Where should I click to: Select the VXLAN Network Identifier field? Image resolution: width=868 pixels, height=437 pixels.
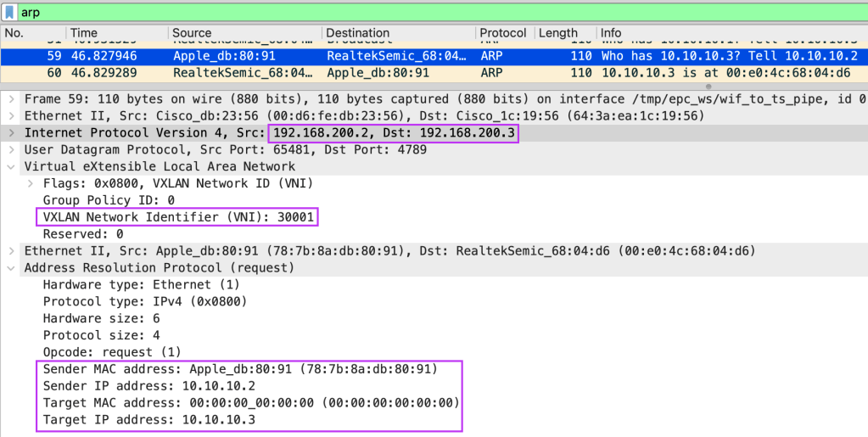(178, 217)
